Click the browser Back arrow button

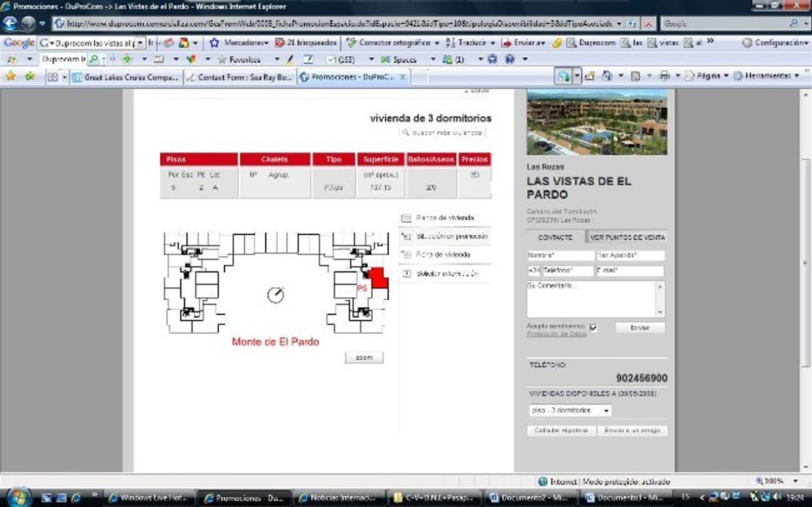(x=10, y=23)
